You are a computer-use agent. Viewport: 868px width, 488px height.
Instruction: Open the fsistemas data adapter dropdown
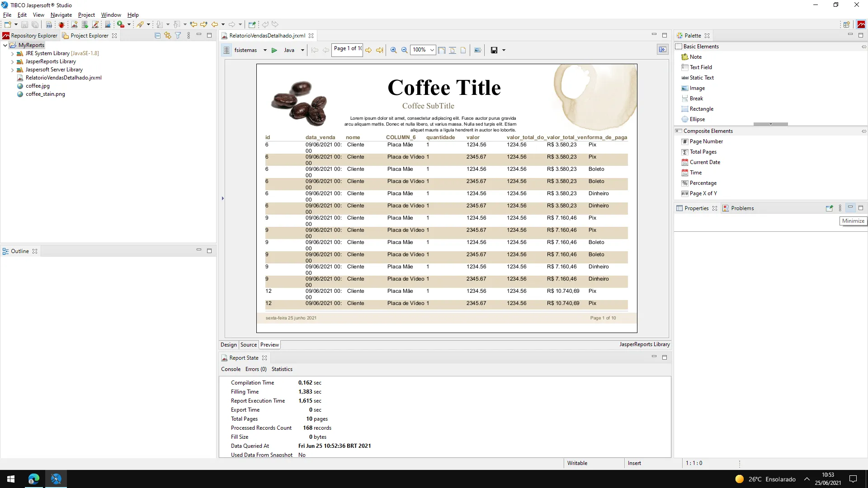click(x=265, y=50)
